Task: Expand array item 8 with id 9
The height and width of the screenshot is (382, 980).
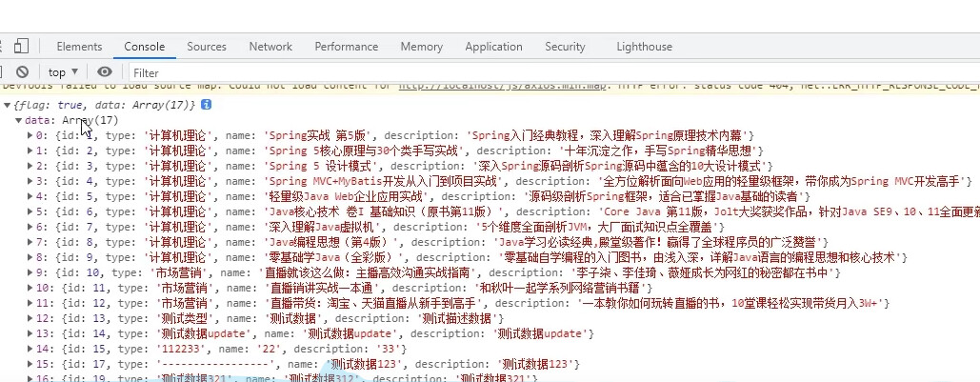Action: coord(30,257)
